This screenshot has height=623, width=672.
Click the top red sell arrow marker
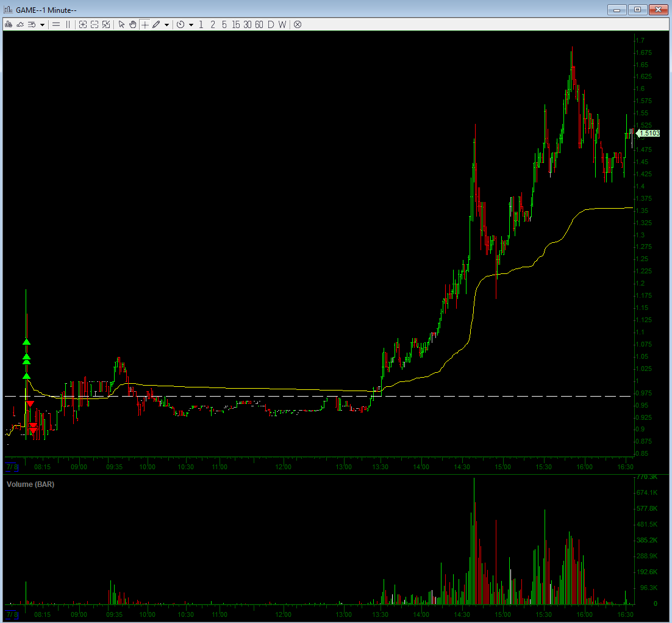(30, 404)
